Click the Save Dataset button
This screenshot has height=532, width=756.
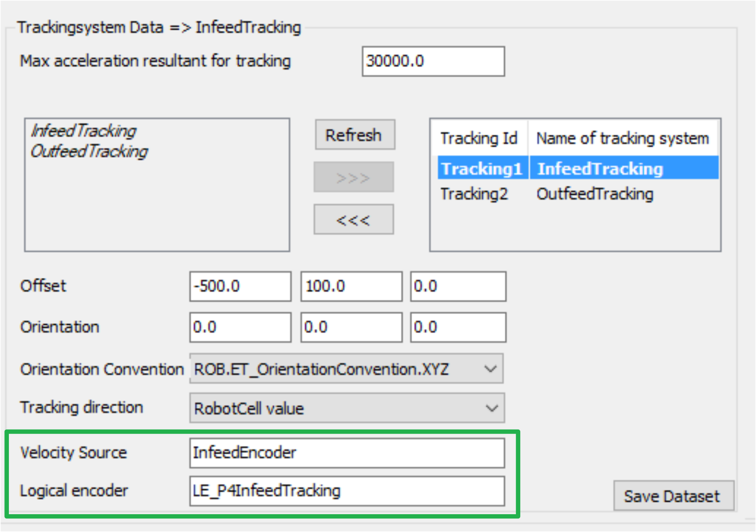(673, 496)
